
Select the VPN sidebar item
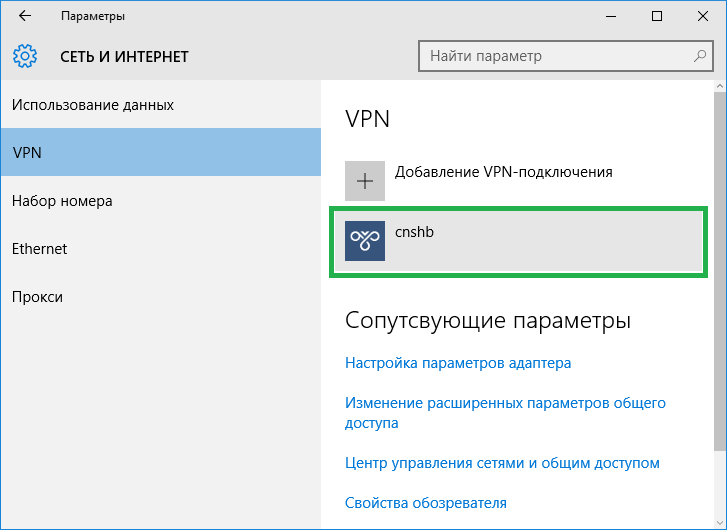(x=160, y=153)
